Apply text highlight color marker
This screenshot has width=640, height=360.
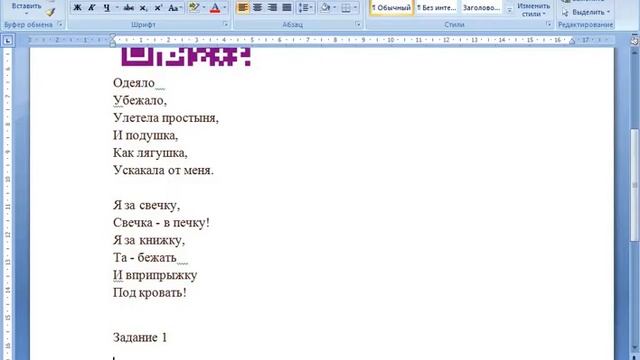tap(194, 8)
